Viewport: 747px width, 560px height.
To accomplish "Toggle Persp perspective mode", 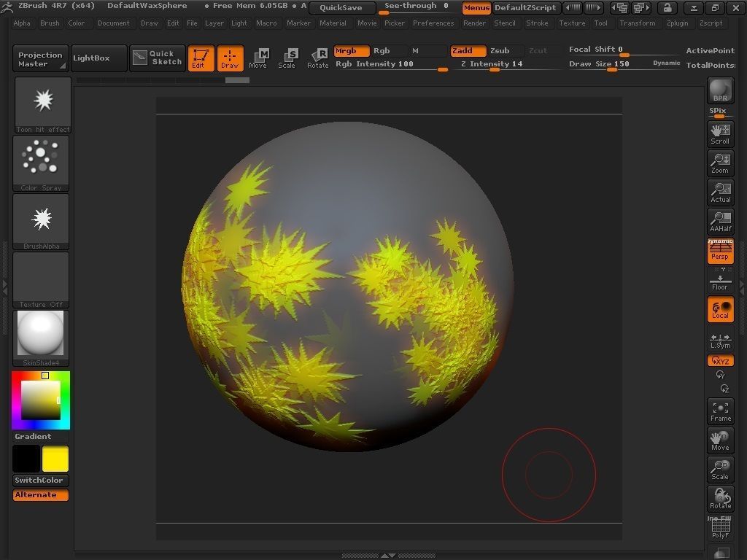I will click(x=720, y=249).
